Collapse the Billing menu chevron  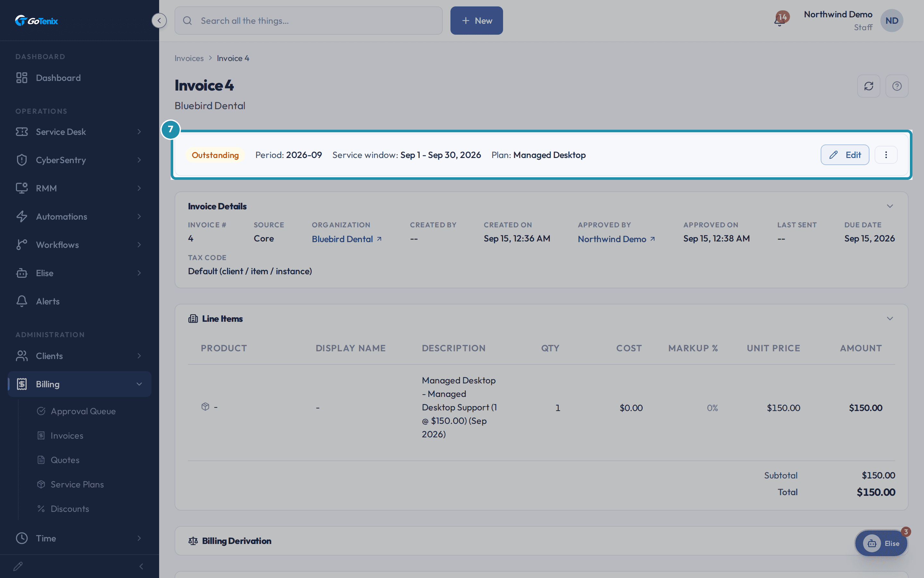[x=139, y=384]
